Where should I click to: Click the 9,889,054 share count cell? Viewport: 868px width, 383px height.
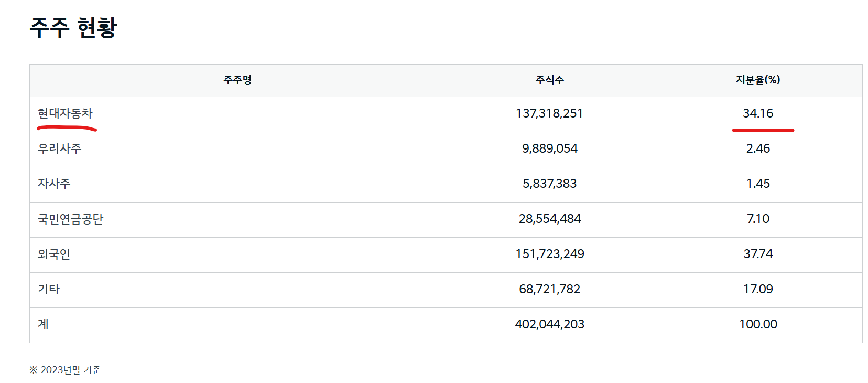click(549, 148)
